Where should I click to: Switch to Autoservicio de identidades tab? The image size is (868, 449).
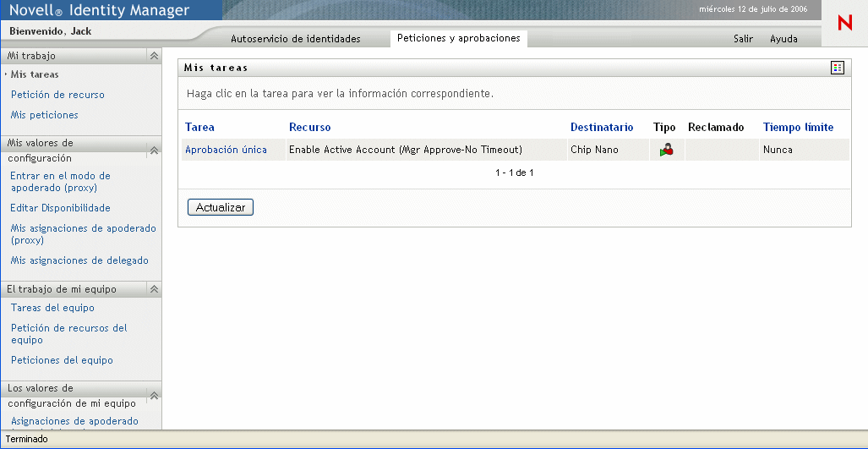pos(296,39)
